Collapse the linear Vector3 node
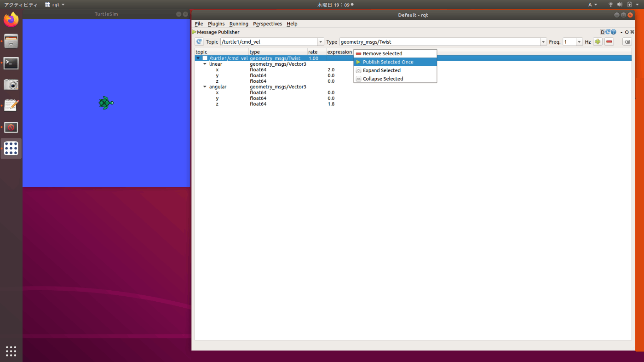The height and width of the screenshot is (362, 644). click(205, 64)
